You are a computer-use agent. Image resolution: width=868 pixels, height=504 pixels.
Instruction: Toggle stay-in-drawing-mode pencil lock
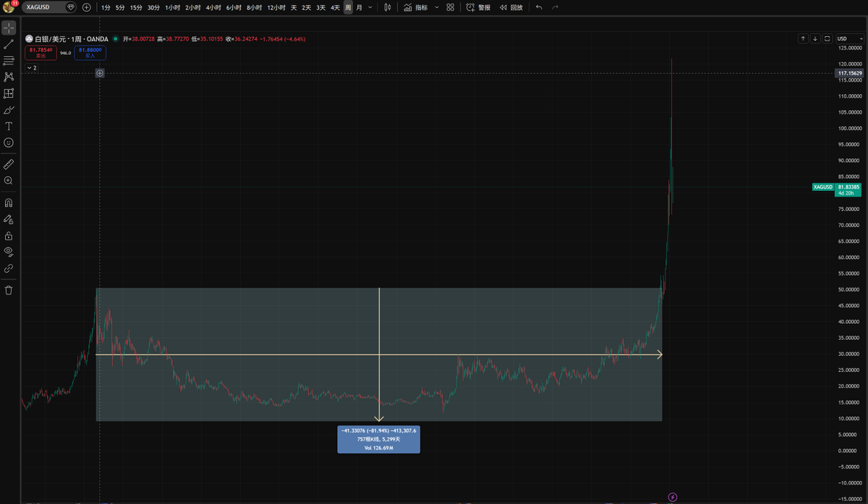coord(9,219)
